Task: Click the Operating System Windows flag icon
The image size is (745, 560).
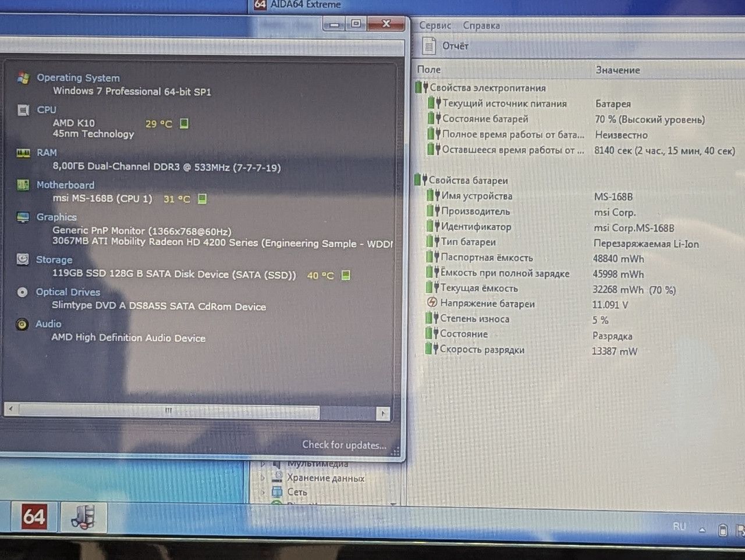Action: (23, 78)
